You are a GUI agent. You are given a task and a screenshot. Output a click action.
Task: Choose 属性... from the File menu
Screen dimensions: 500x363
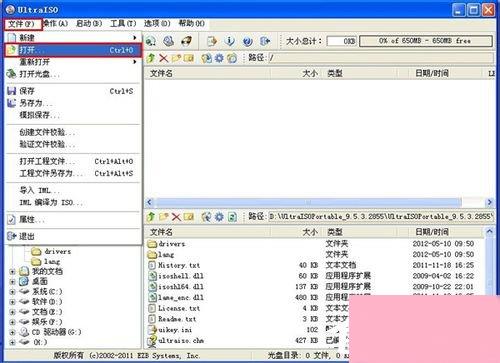point(73,219)
